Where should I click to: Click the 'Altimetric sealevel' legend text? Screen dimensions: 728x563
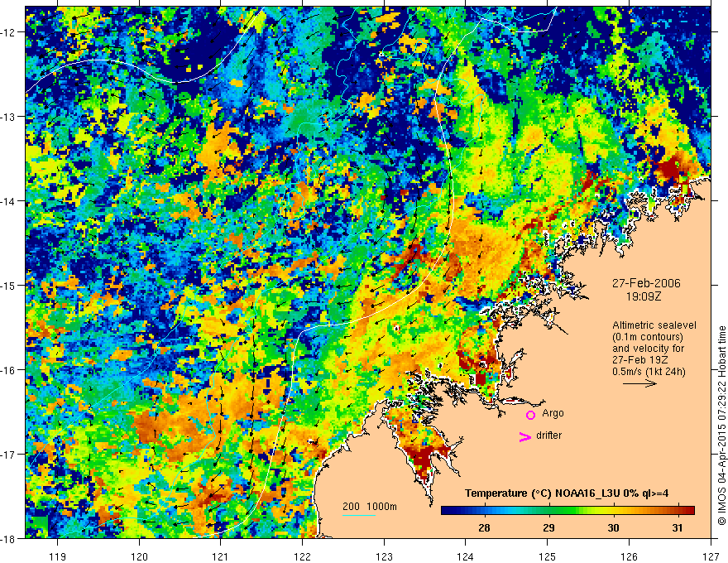point(654,325)
